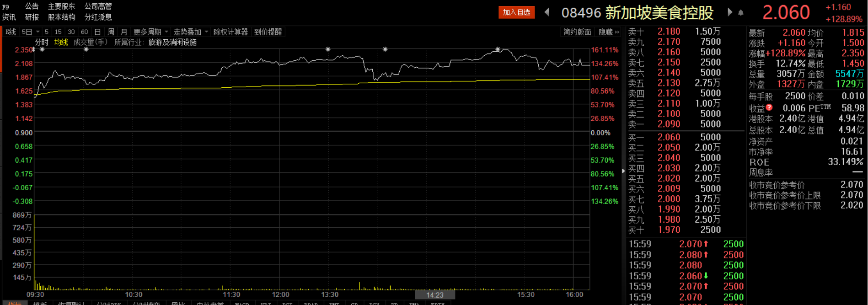Select the 60-minute period
This screenshot has width=868, height=305.
84,32
